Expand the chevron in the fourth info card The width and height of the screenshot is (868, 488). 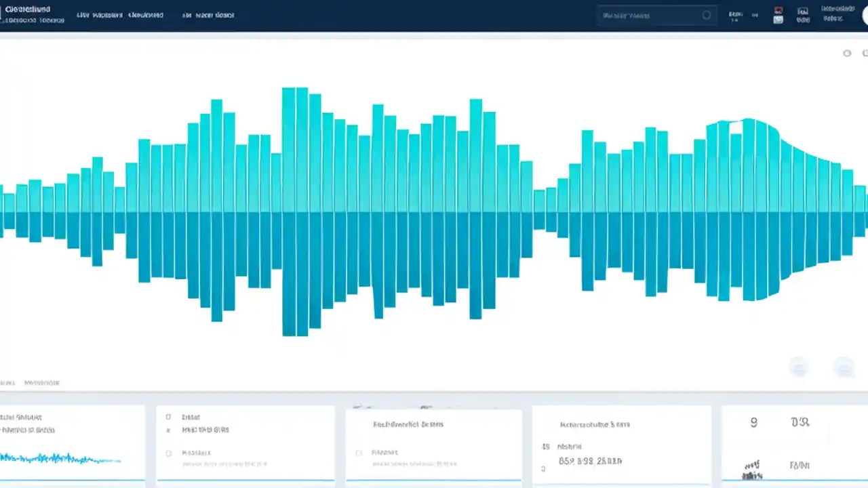(x=543, y=467)
